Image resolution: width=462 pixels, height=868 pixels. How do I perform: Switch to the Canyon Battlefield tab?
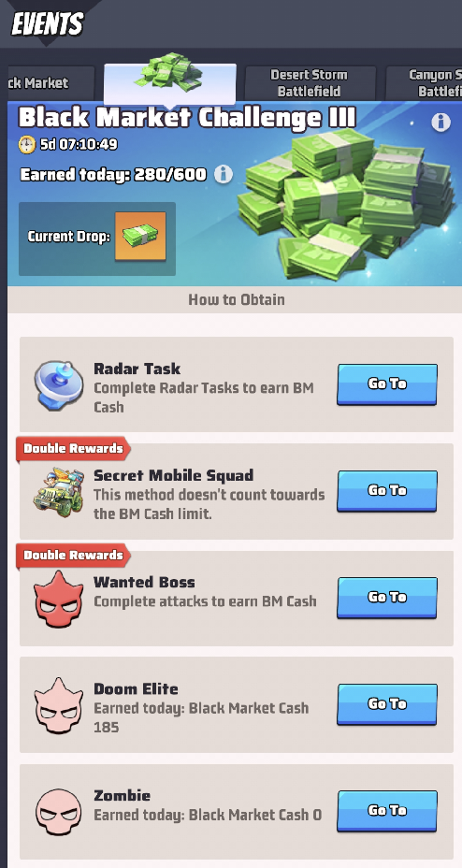pyautogui.click(x=424, y=83)
